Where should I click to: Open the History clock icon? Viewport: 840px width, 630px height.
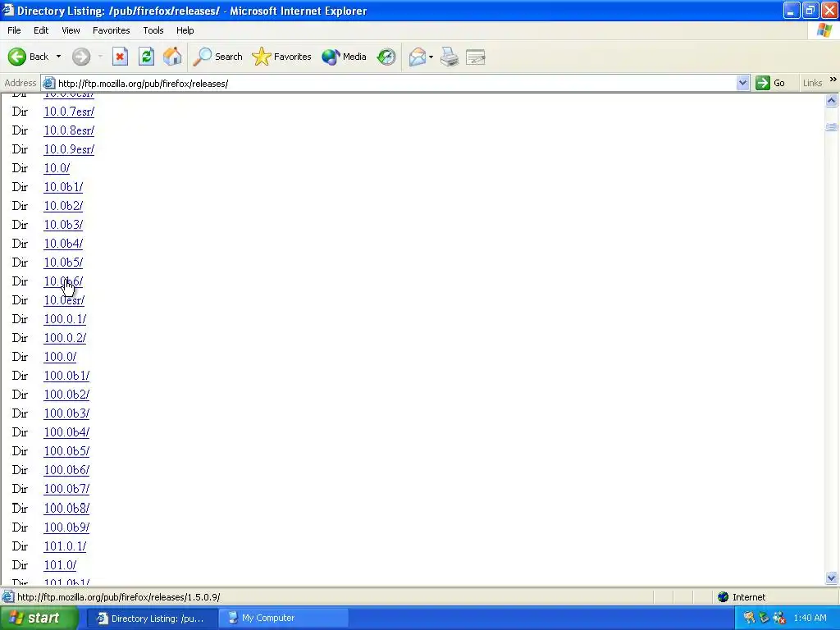click(386, 57)
